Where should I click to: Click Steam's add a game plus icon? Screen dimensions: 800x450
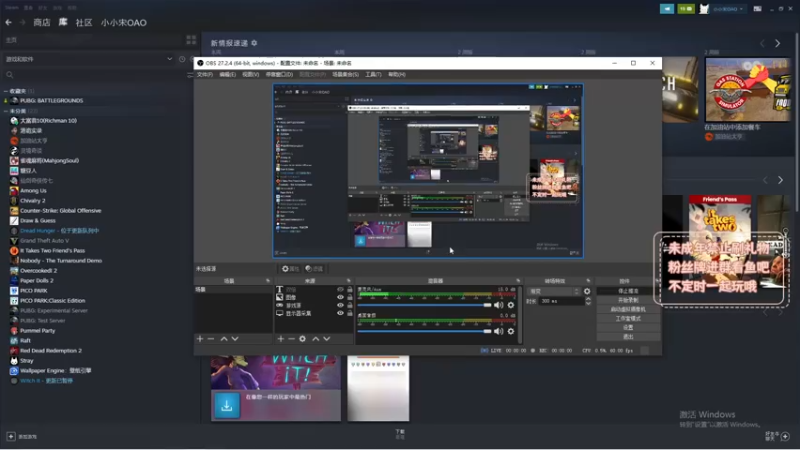click(x=11, y=436)
